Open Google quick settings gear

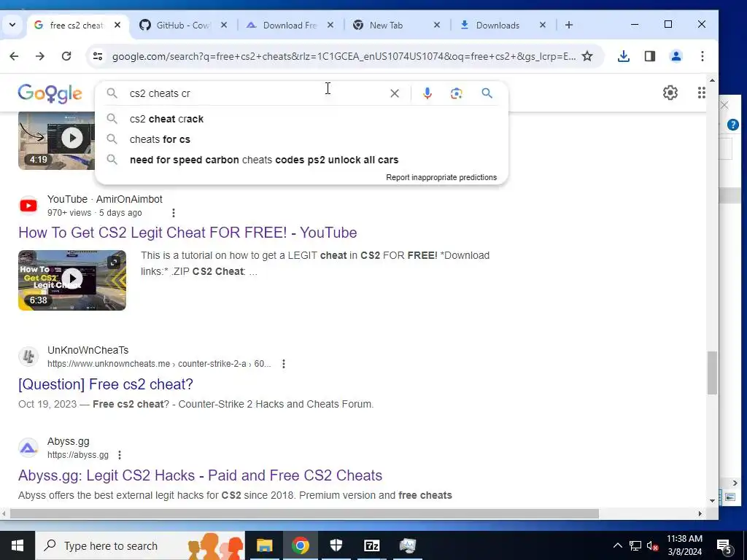(x=670, y=93)
